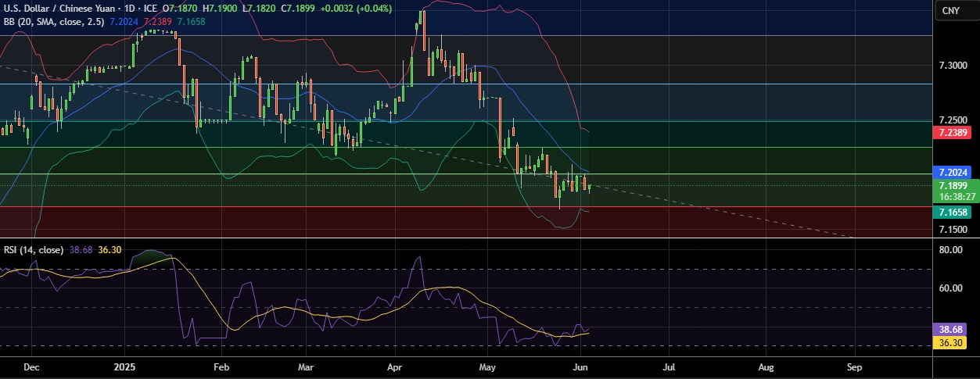Click the green BB lower value 7.1658 in legend
The width and height of the screenshot is (980, 379).
[192, 23]
